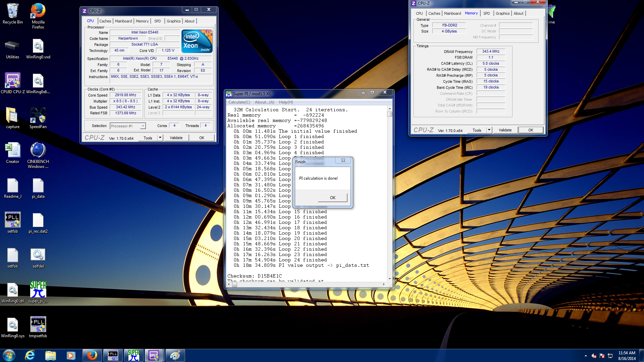
Task: Open About tab in left CPU-Z
Action: point(190,21)
